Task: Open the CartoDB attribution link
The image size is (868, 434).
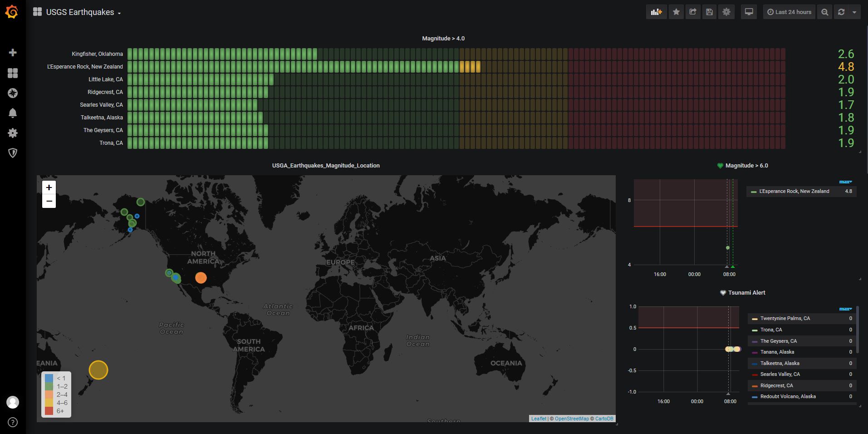Action: tap(604, 419)
